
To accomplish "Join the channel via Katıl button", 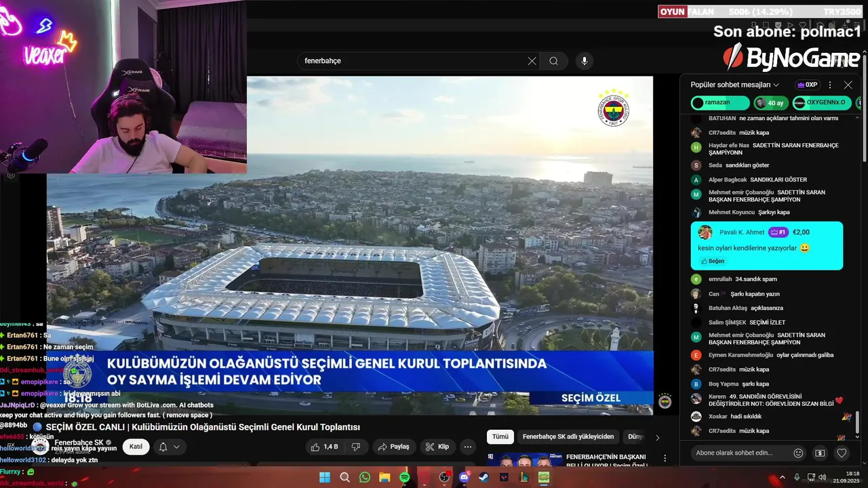I will tap(136, 447).
